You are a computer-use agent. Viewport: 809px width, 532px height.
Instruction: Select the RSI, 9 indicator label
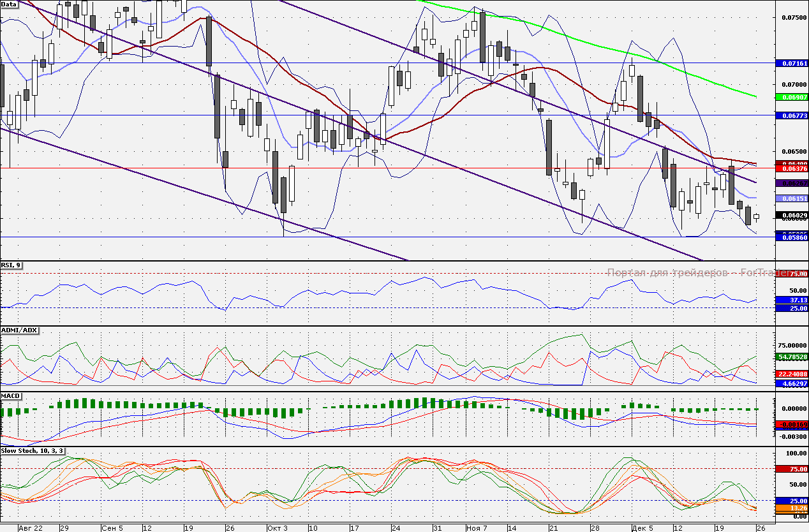pyautogui.click(x=11, y=265)
